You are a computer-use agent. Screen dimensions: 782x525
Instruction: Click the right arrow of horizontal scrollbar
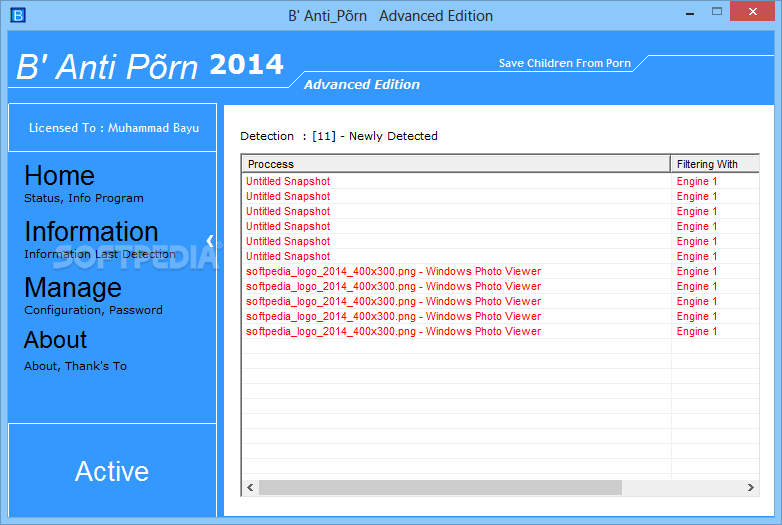click(x=751, y=488)
